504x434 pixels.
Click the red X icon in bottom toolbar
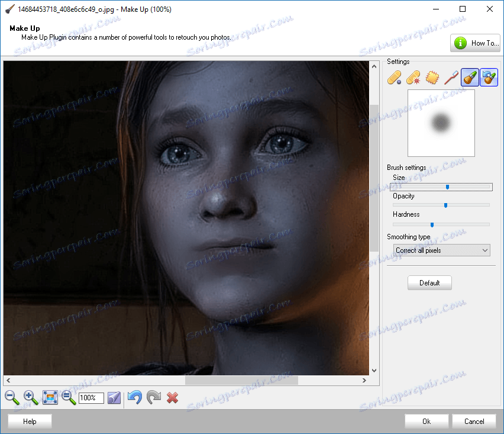173,398
